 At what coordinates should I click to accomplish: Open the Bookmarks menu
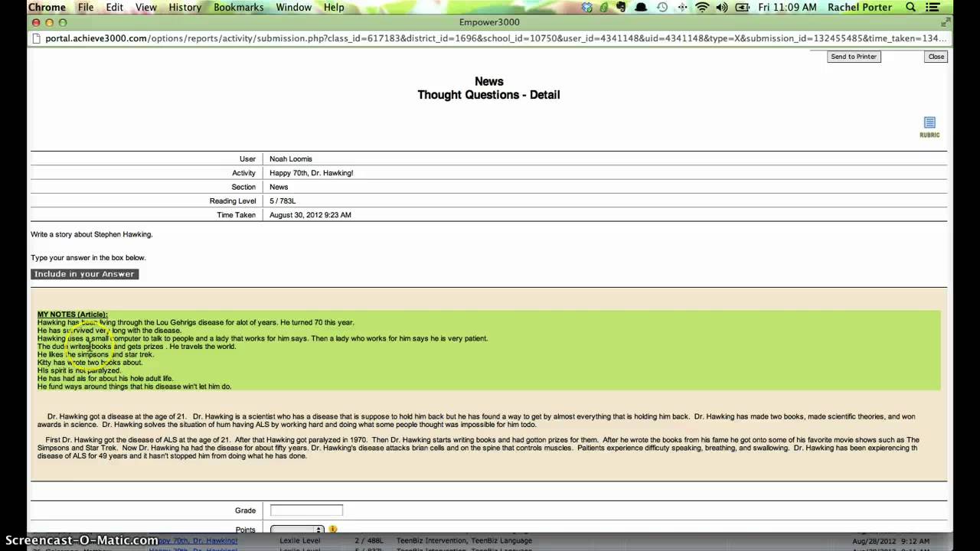239,7
